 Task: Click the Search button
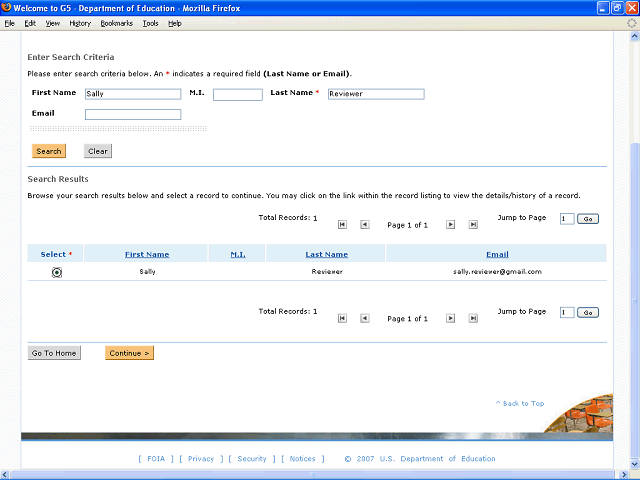[49, 151]
